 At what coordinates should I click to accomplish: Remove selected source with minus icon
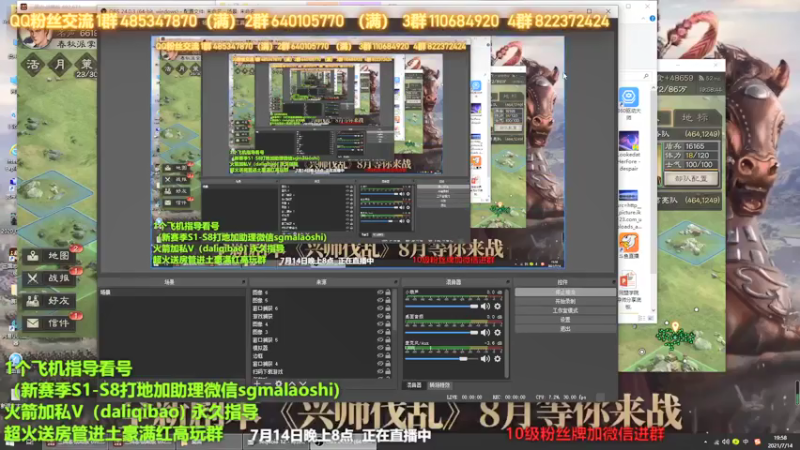tap(267, 384)
